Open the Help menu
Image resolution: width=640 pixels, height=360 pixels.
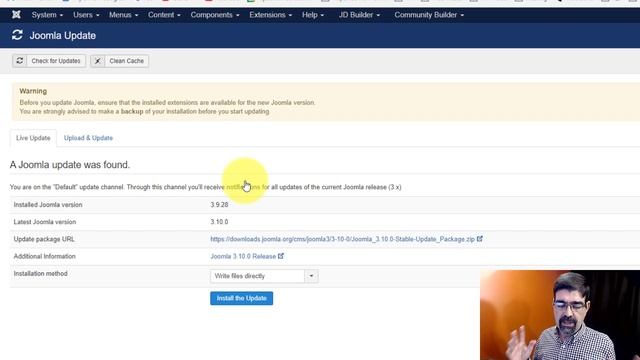tap(313, 15)
